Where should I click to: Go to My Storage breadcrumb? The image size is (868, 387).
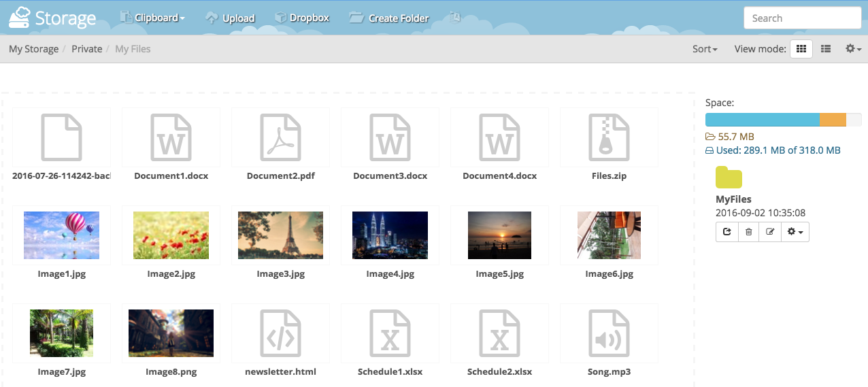pyautogui.click(x=33, y=49)
